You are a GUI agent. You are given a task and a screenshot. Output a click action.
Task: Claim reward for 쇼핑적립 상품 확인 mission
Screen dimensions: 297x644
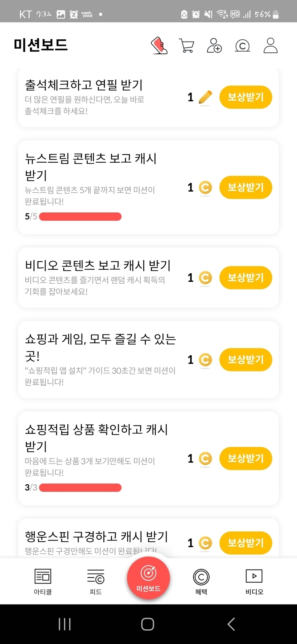click(245, 458)
